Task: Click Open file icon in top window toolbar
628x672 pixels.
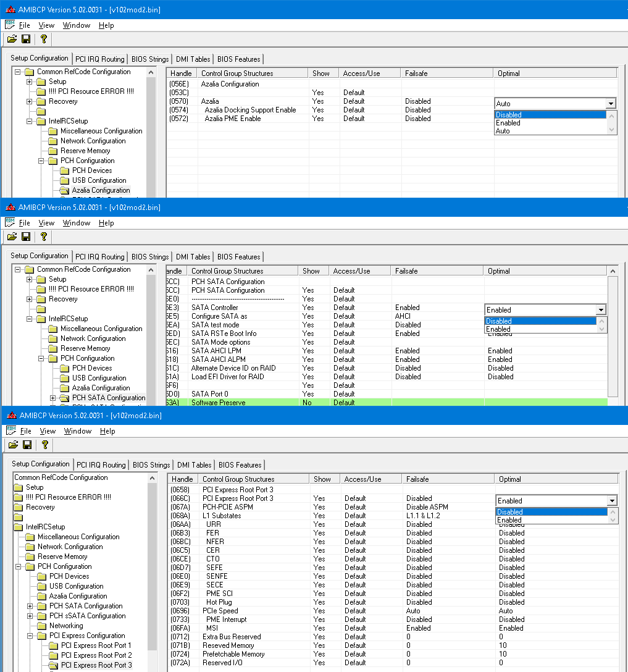Action: tap(12, 39)
